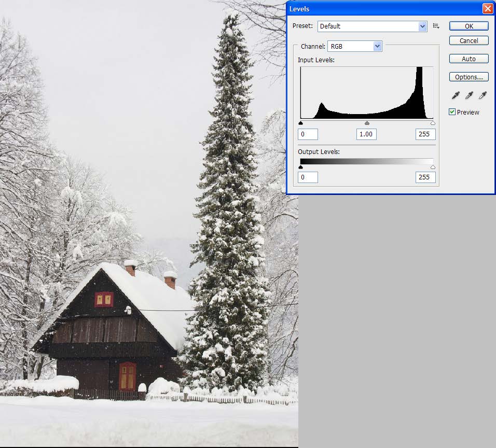The image size is (496, 448).
Task: Open the preset options menu icon
Action: [436, 26]
